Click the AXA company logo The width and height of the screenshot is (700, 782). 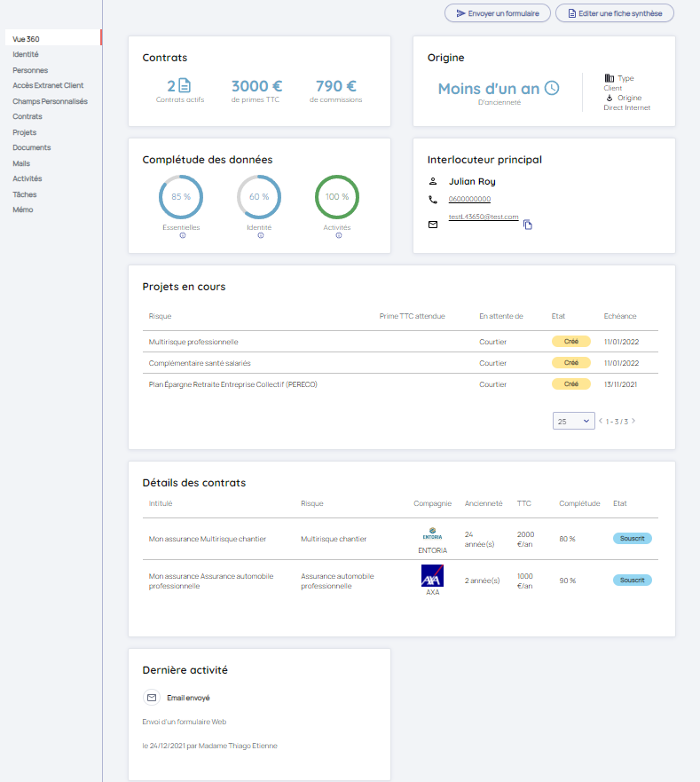pos(432,575)
